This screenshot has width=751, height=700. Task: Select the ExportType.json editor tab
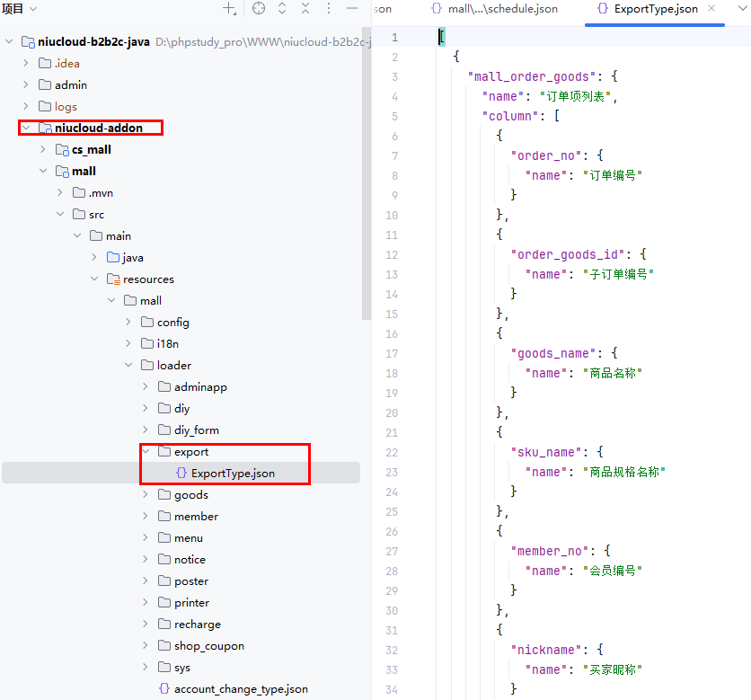[x=647, y=9]
